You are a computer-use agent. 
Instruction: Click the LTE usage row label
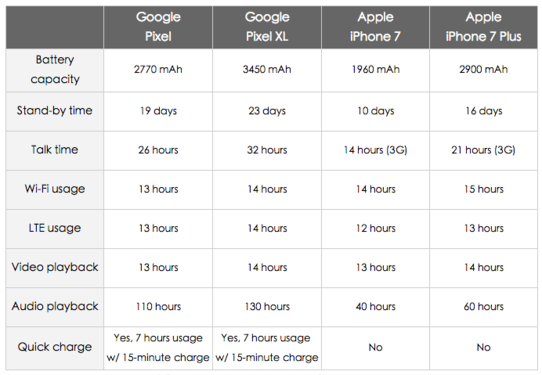pos(55,228)
